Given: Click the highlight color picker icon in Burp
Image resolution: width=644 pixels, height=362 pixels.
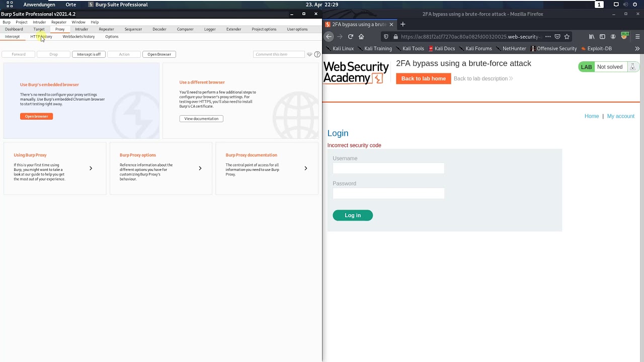Looking at the screenshot, I should (x=309, y=54).
